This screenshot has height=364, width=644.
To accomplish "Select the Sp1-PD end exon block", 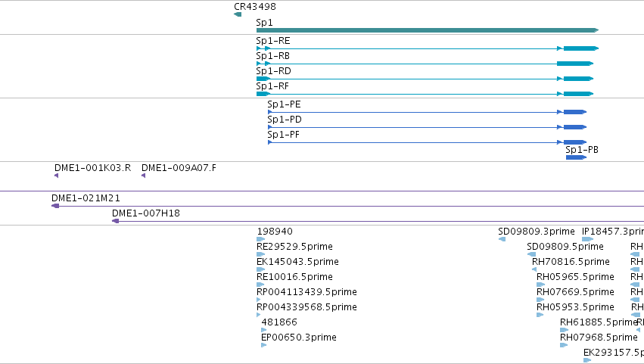I will (575, 127).
